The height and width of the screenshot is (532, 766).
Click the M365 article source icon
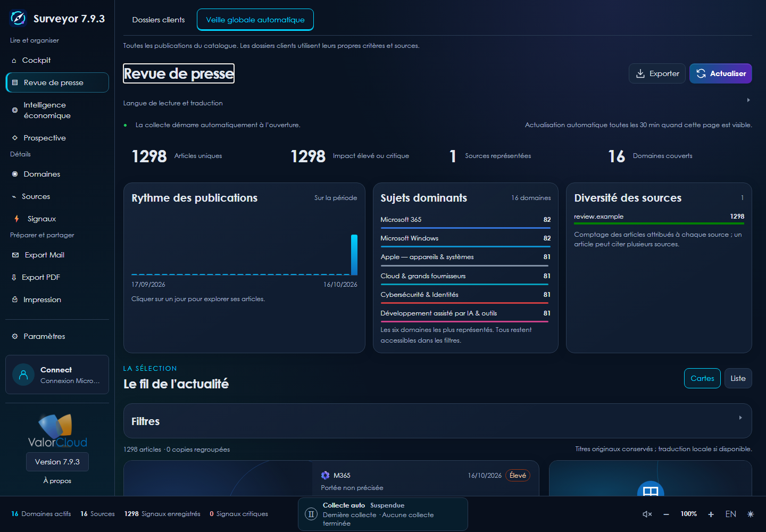pos(326,475)
